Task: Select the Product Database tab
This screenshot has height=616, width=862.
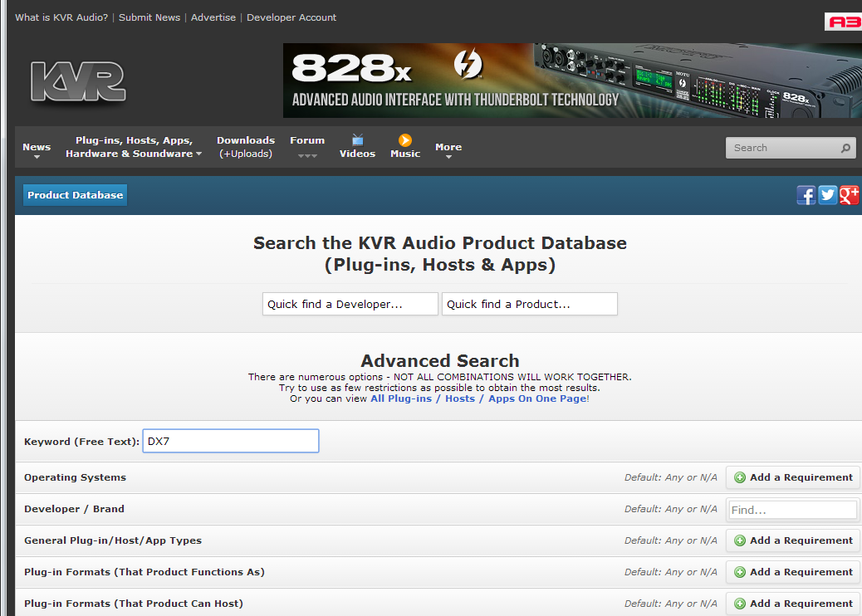Action: 76,195
